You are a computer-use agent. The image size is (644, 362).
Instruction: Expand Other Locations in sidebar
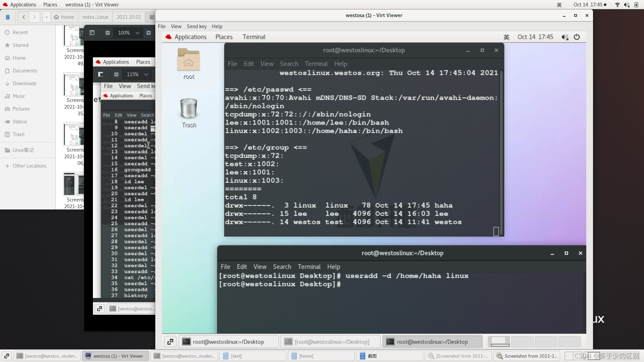click(30, 166)
